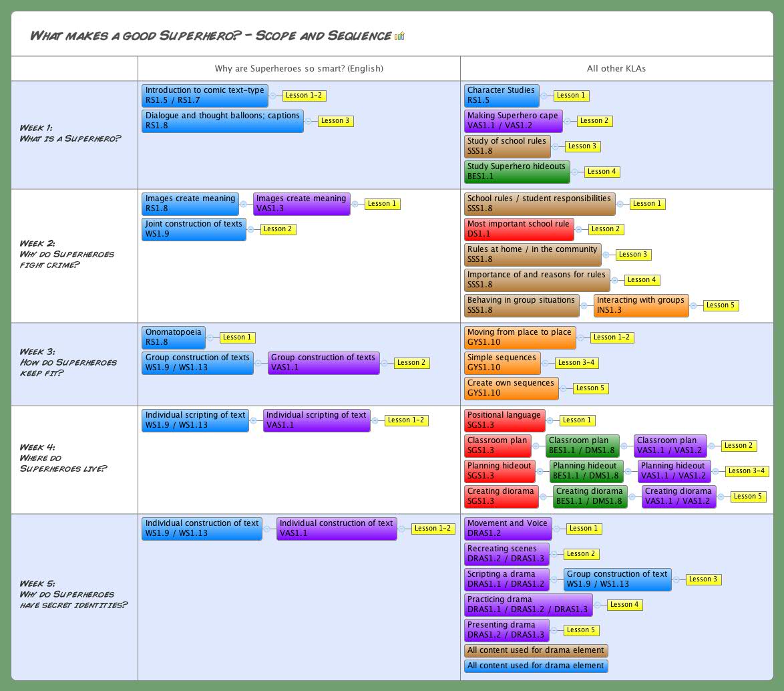Select the orange 'Moving from place to place' node
Screen dimensions: 784x691
pos(520,337)
